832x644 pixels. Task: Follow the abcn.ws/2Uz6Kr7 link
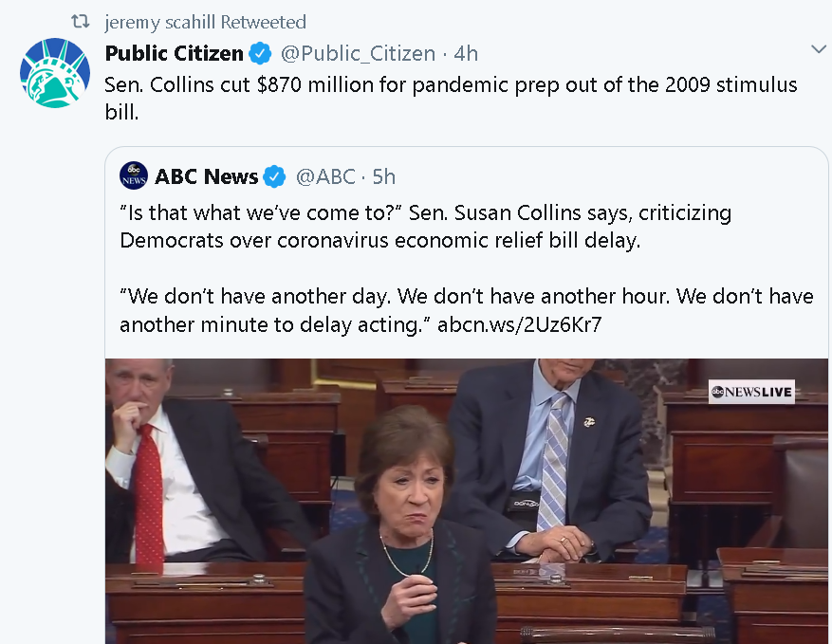coord(520,324)
